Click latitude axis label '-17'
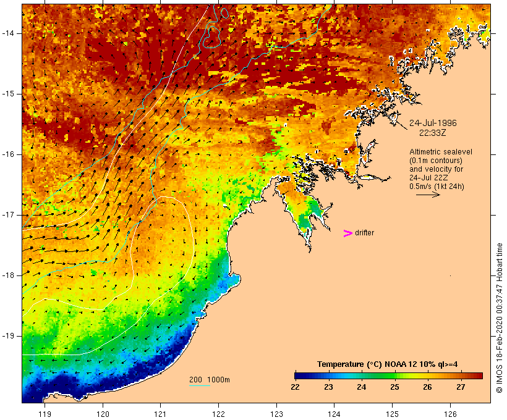The height and width of the screenshot is (420, 507). click(7, 215)
